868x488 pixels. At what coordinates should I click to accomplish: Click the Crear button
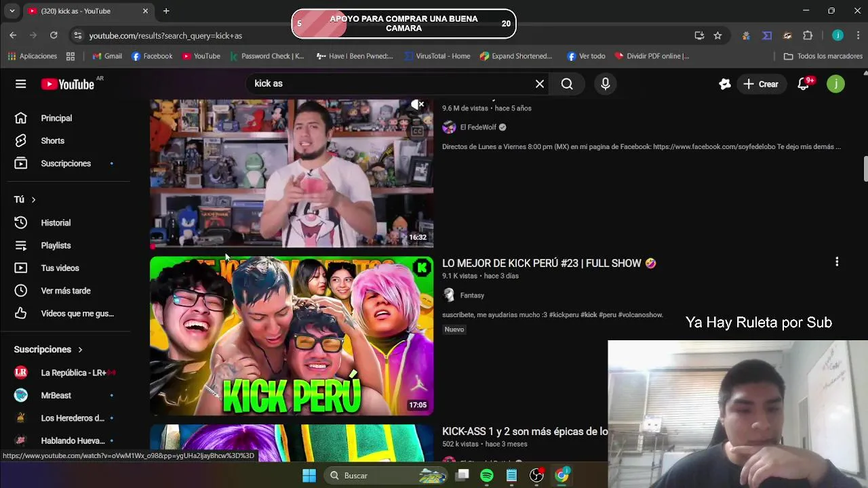click(761, 84)
